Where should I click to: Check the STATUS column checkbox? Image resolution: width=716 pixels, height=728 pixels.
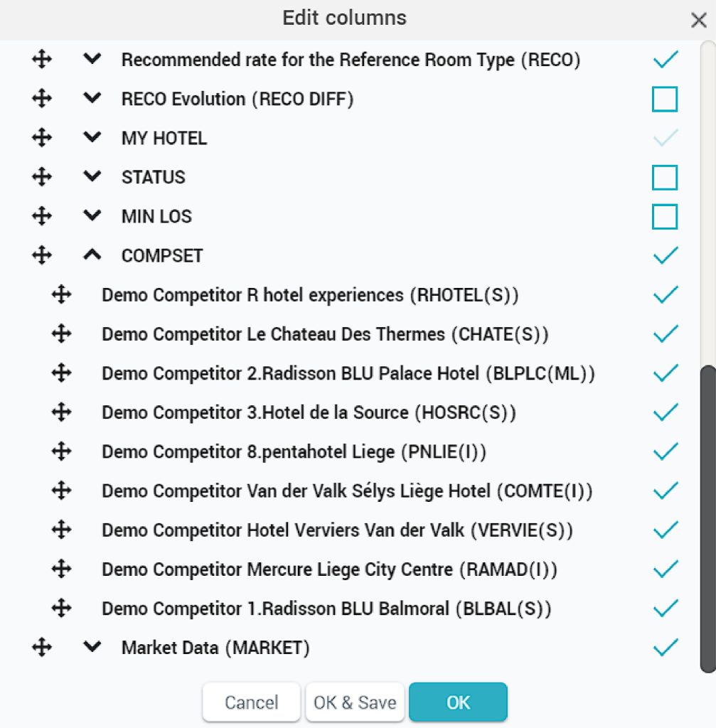665,177
